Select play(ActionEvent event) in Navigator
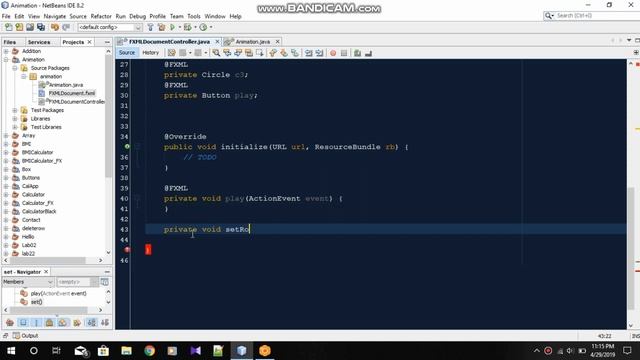Screen dimensions: 640x360 click(58, 293)
